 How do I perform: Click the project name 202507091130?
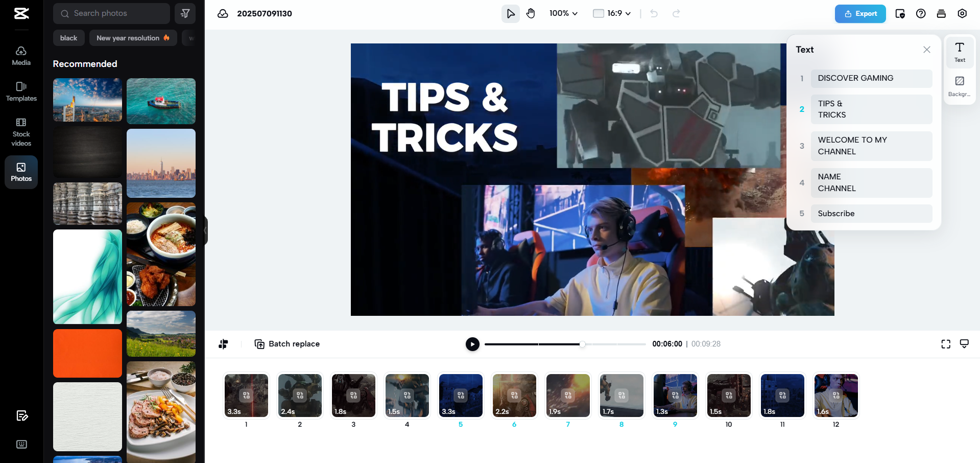click(265, 13)
